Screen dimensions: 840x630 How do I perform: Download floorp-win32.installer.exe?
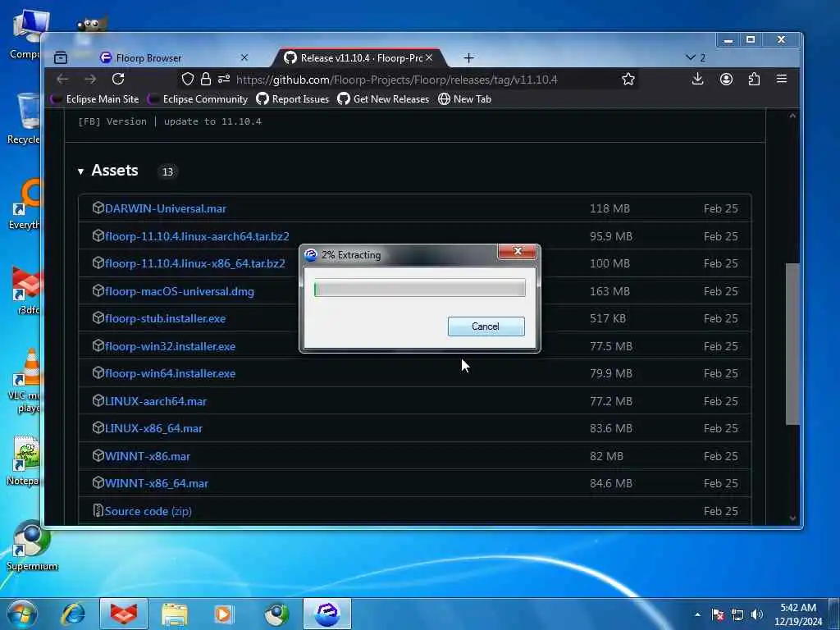170,347
